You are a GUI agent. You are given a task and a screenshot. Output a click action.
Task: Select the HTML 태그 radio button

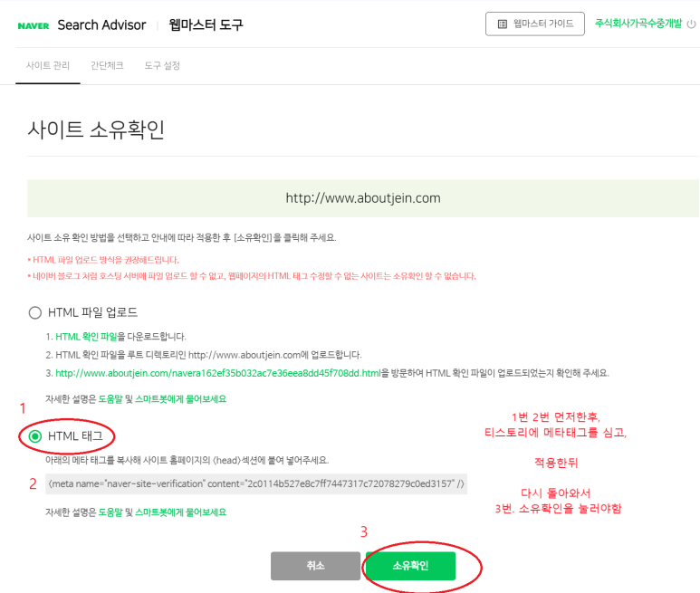[x=34, y=436]
